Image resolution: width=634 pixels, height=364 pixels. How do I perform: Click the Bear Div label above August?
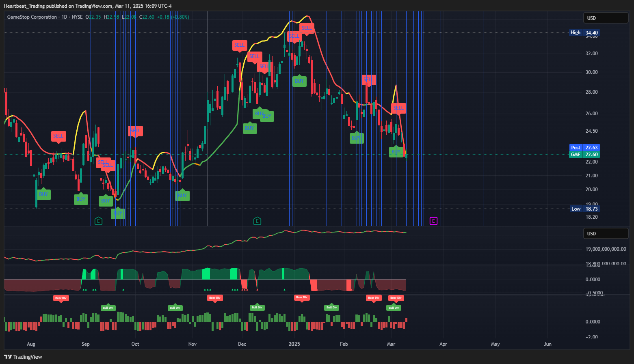(x=61, y=298)
